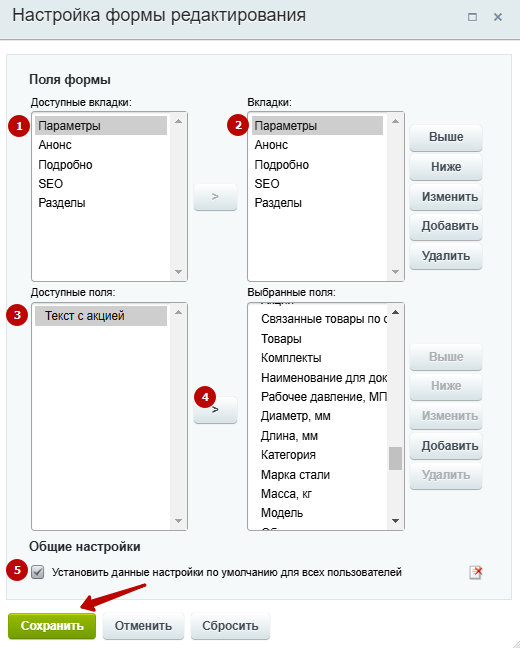Click Отменить to cancel changes
This screenshot has height=648, width=520.
click(x=143, y=626)
